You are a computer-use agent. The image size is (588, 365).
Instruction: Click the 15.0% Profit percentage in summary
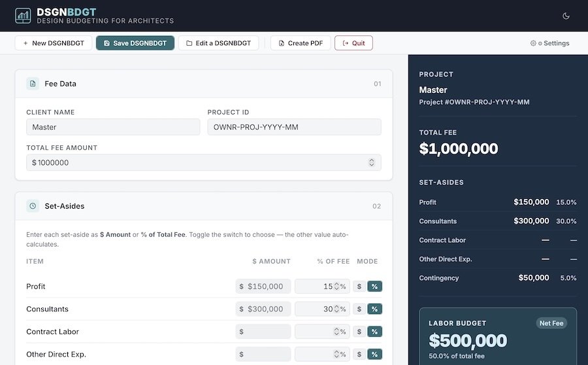tap(566, 202)
